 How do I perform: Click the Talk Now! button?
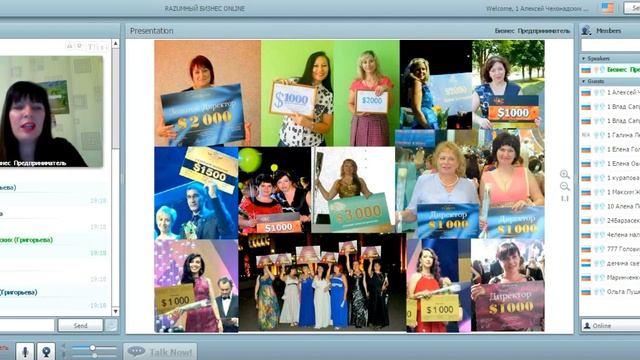[161, 351]
